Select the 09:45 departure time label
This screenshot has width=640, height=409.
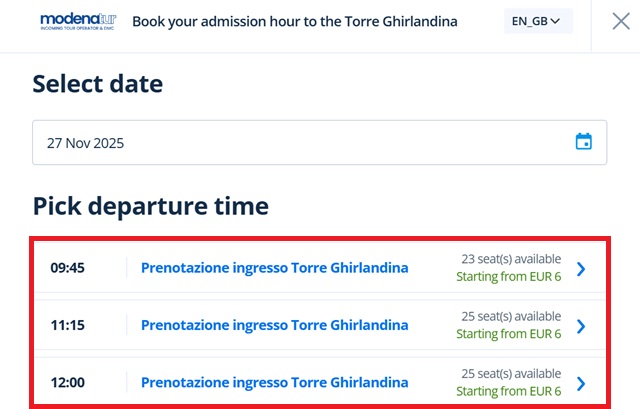coord(67,268)
